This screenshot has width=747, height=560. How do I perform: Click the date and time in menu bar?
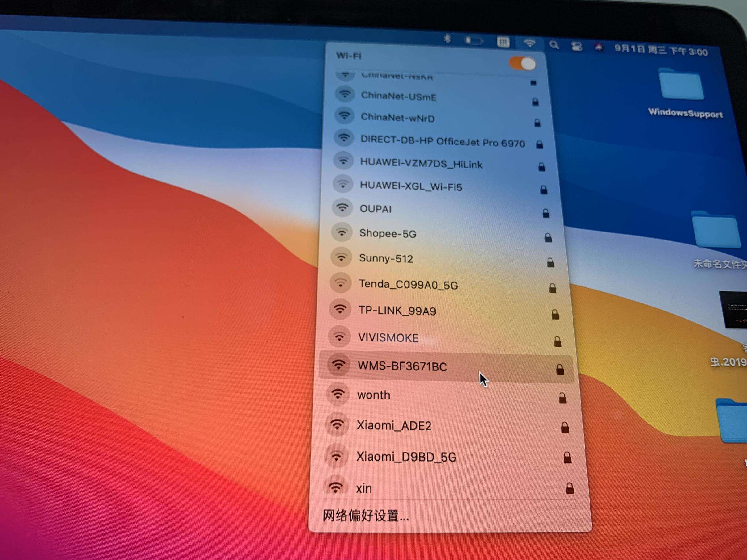tap(661, 50)
